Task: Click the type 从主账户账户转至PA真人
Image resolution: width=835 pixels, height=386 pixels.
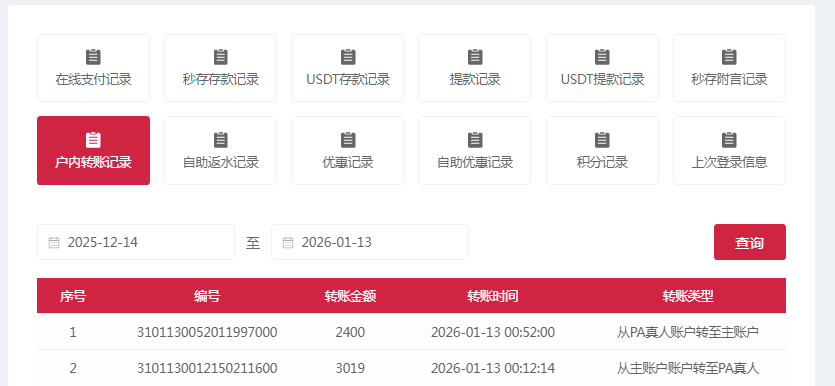Action: click(687, 368)
